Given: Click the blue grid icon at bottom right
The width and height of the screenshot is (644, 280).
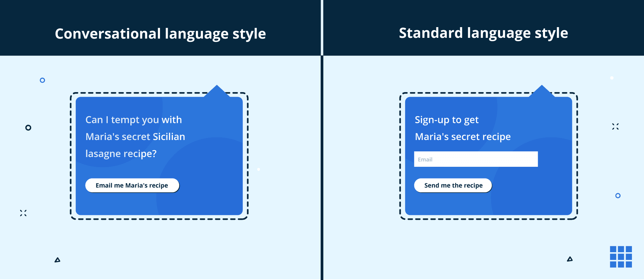Looking at the screenshot, I should pyautogui.click(x=621, y=257).
